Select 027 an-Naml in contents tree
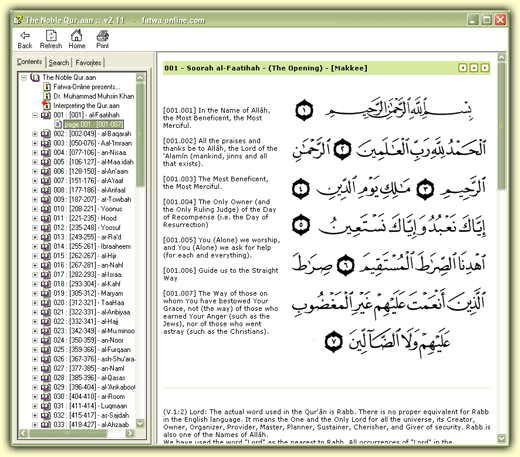 tap(89, 368)
